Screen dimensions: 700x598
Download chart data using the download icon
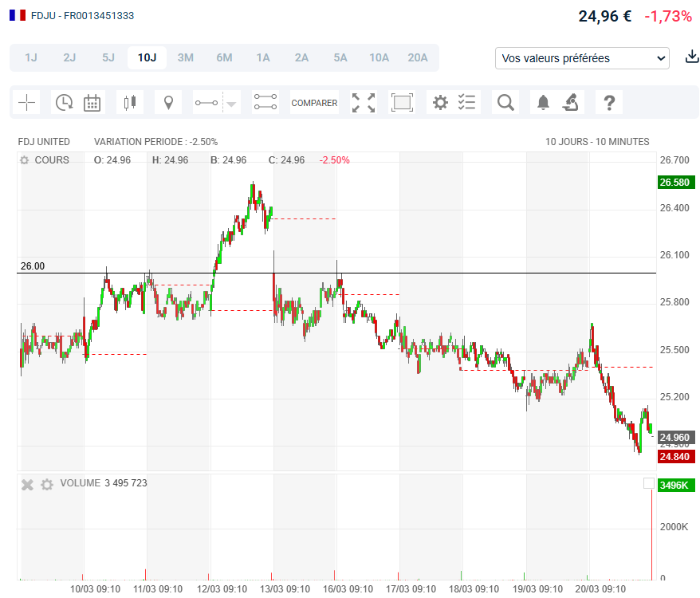[x=692, y=57]
